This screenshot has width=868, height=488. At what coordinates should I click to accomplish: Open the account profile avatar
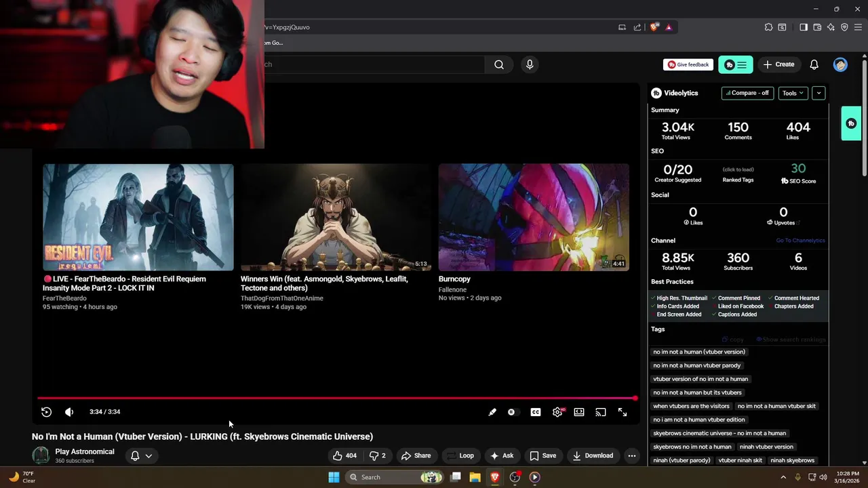841,64
